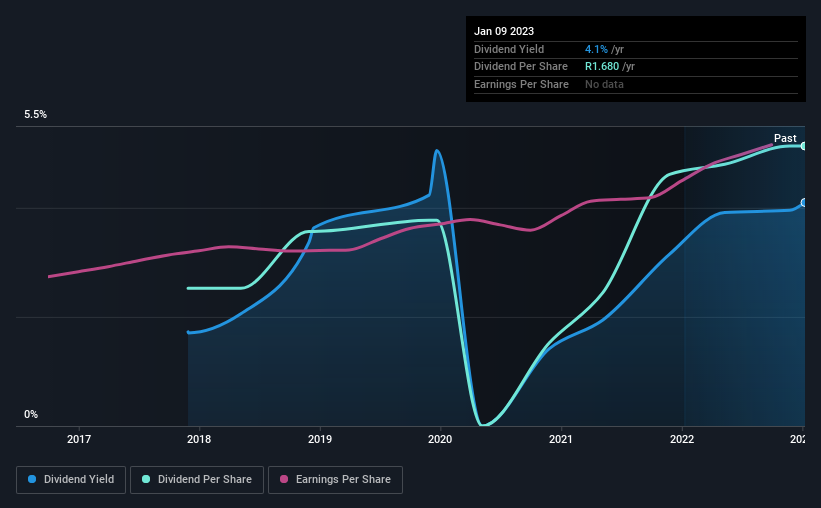This screenshot has height=508, width=821.
Task: Click the 5.5% y-axis label
Action: tap(36, 115)
